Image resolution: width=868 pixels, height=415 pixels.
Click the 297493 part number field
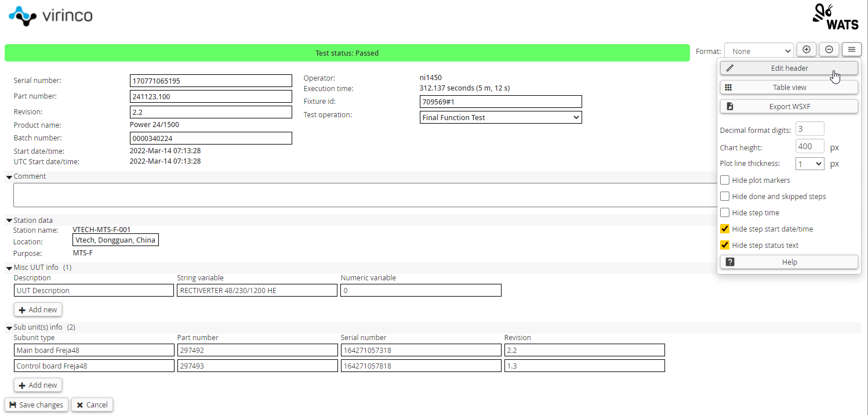[257, 366]
